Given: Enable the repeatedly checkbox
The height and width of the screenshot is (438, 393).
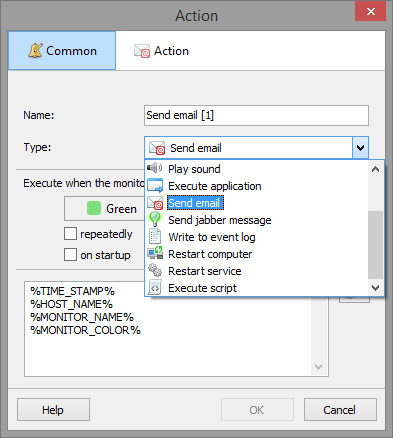Looking at the screenshot, I should pyautogui.click(x=70, y=234).
